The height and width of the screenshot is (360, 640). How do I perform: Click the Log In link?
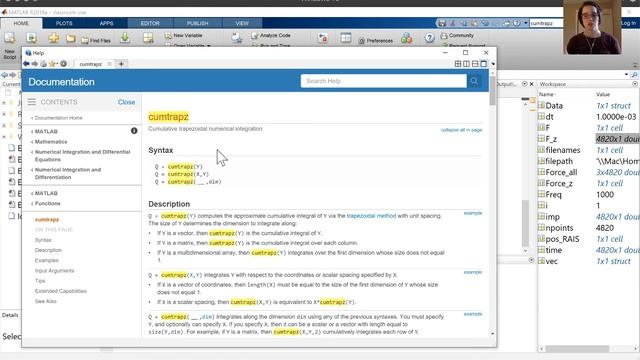628,23
